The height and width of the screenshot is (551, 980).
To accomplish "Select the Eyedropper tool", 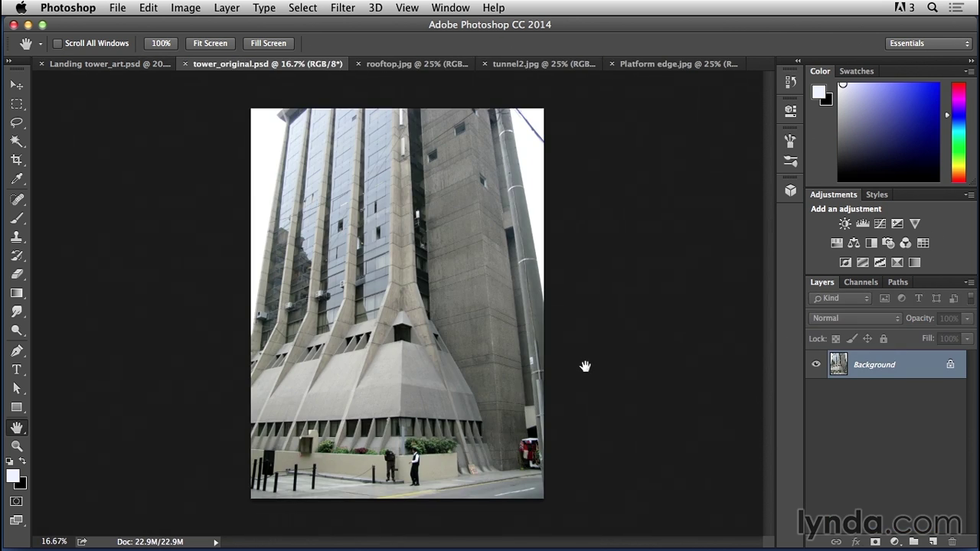I will click(x=17, y=179).
